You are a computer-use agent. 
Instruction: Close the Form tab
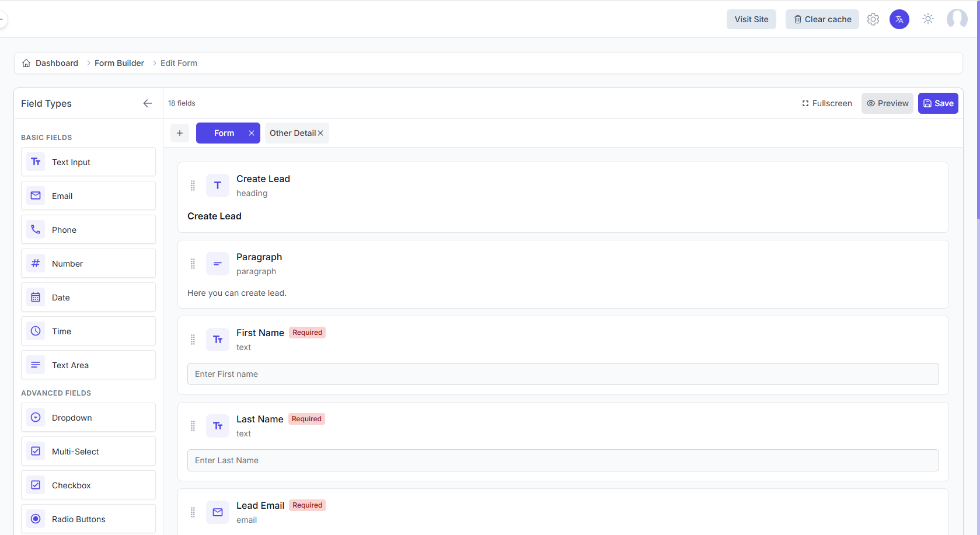point(252,133)
